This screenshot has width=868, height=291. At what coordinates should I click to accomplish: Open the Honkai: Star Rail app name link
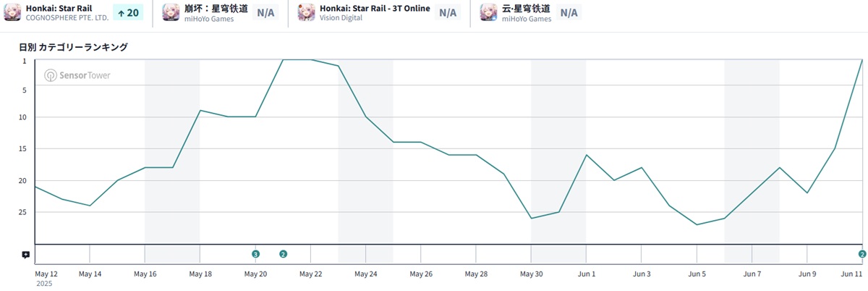click(59, 8)
